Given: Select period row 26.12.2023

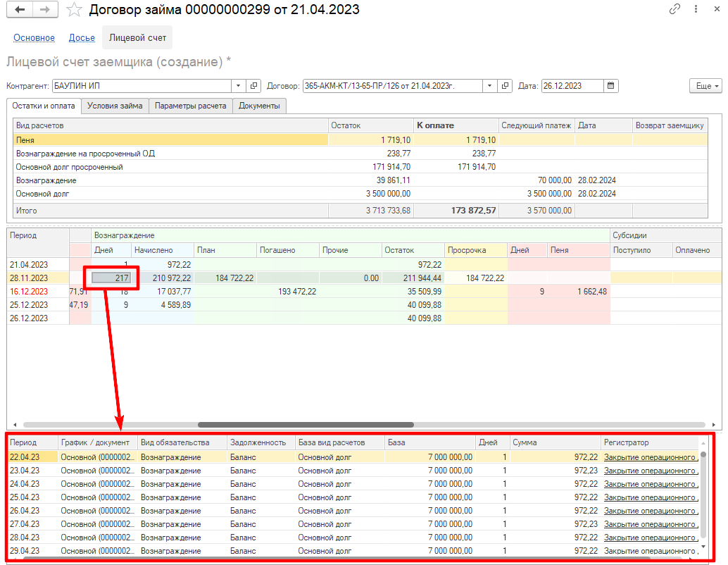Looking at the screenshot, I should [365, 318].
